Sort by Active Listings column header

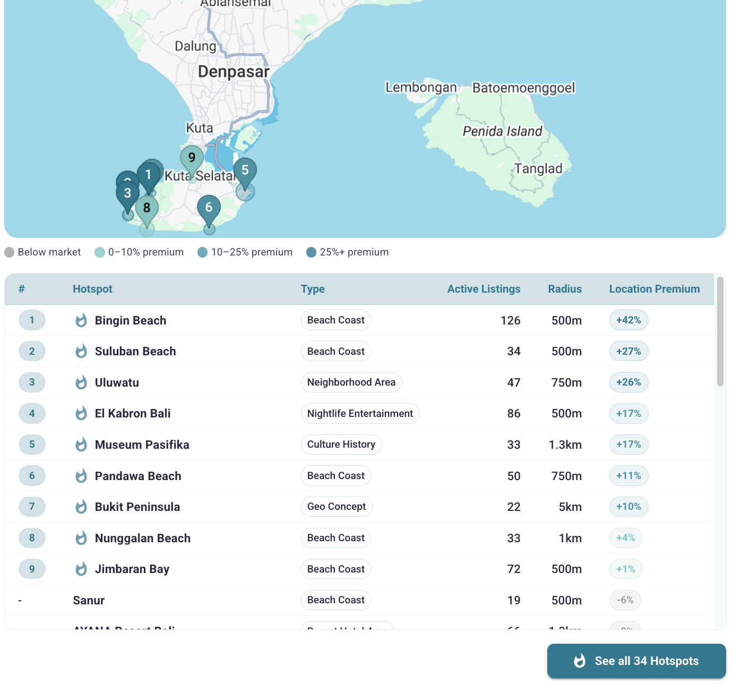point(484,289)
